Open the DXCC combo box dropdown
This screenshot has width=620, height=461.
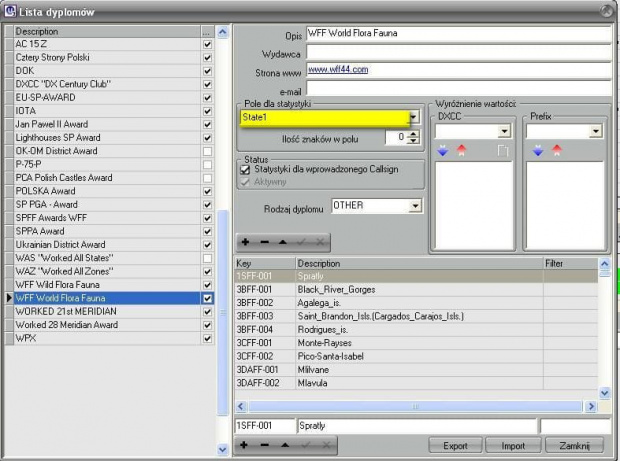503,131
